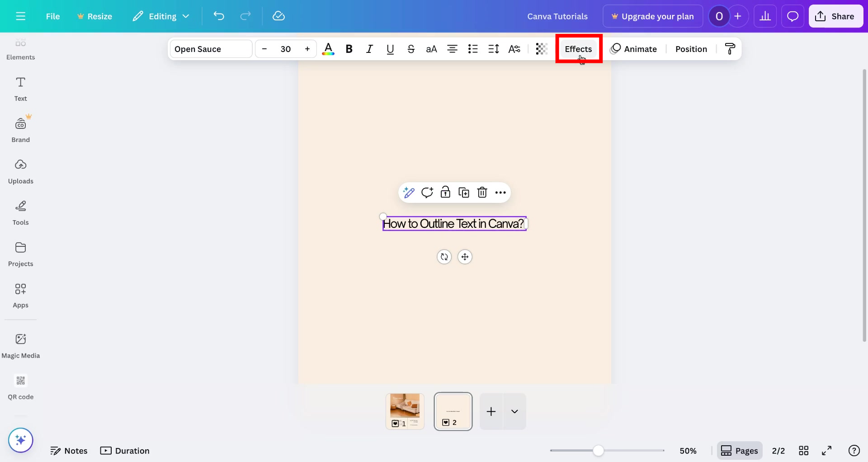Open the Canva AI assistant
Image resolution: width=868 pixels, height=462 pixels.
click(x=21, y=440)
